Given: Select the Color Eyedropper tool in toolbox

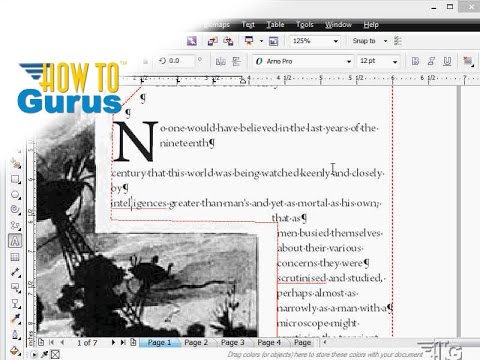Looking at the screenshot, I should 15,319.
